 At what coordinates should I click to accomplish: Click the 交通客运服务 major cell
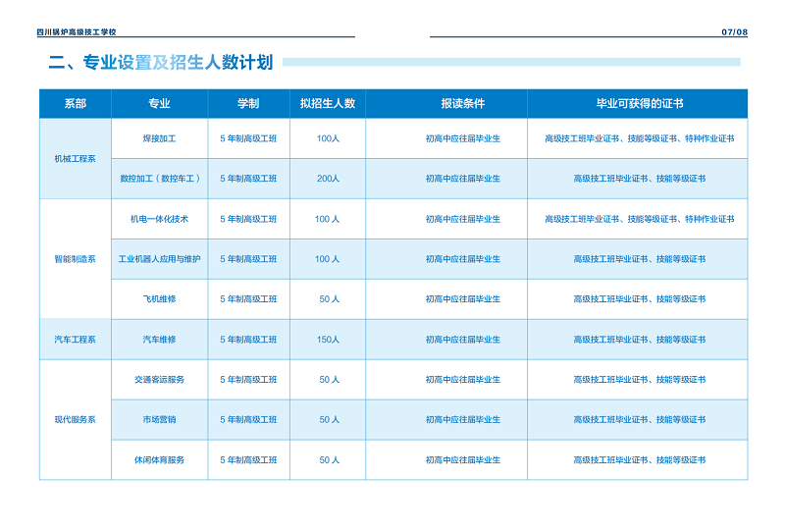tap(159, 380)
